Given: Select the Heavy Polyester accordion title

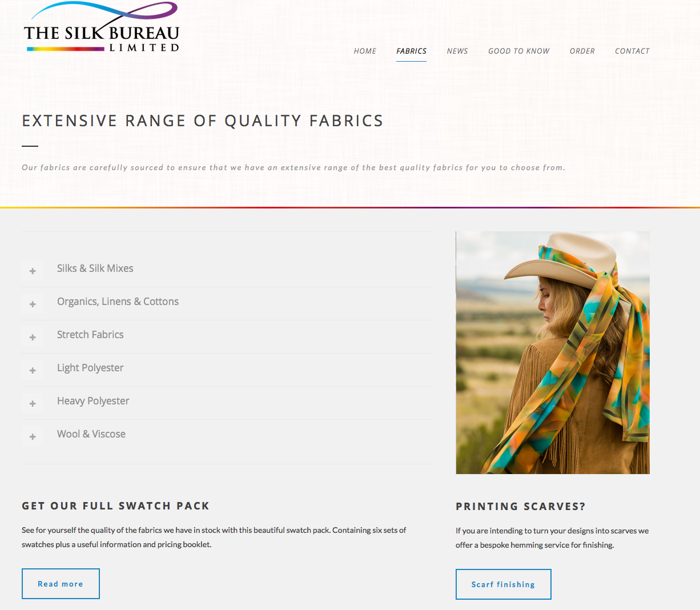Looking at the screenshot, I should click(93, 401).
